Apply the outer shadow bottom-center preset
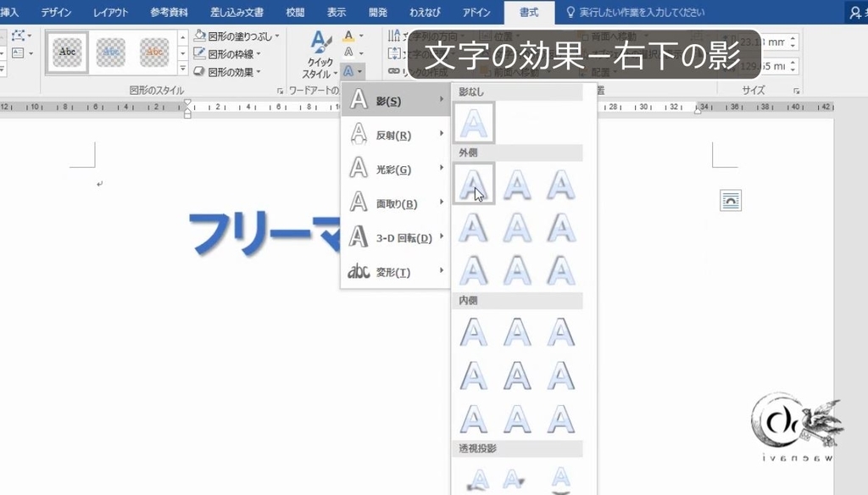The height and width of the screenshot is (495, 868). (x=518, y=184)
